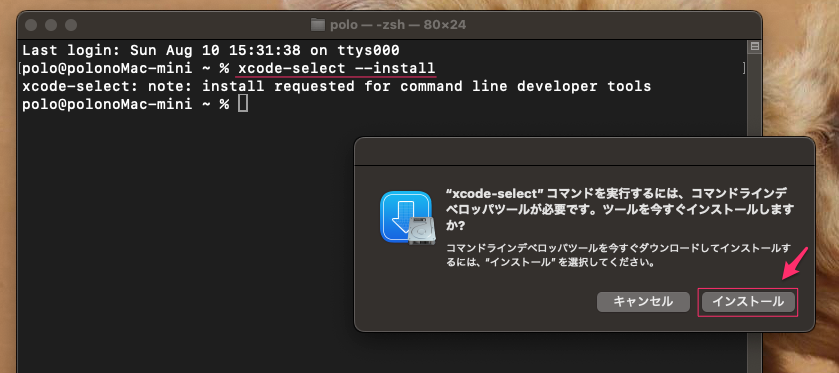Click the installer download icon in the dialog

pos(408,217)
